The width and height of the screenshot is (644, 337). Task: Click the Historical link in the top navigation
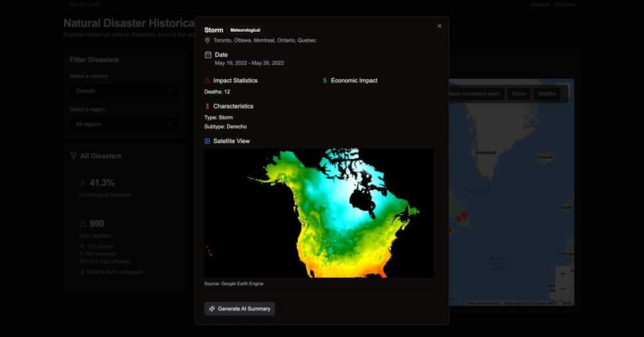click(539, 5)
